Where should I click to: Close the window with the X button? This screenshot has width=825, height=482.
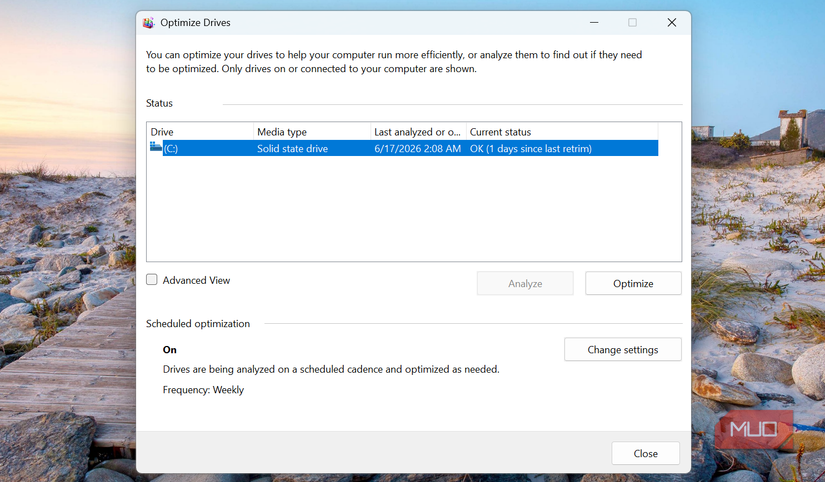[672, 23]
